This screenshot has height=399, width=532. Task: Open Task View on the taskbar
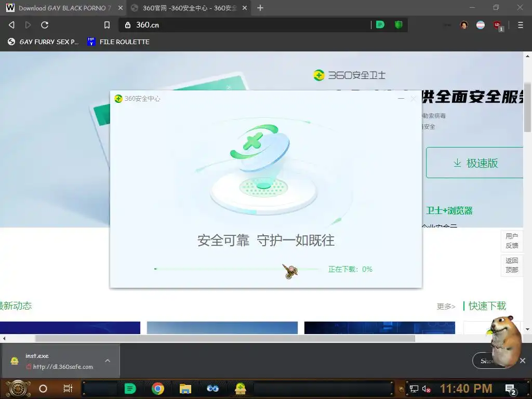point(68,389)
